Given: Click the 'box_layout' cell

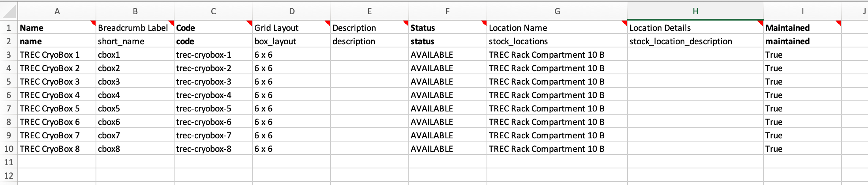Looking at the screenshot, I should coord(291,41).
